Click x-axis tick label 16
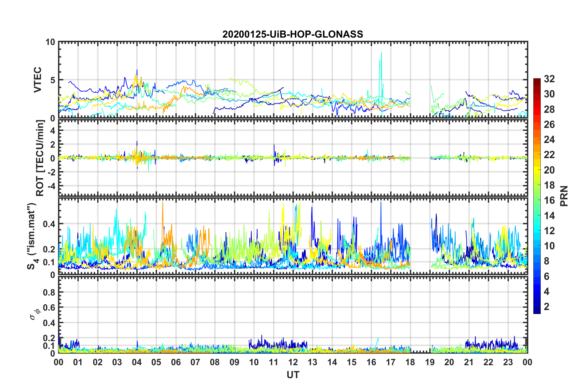586x392 pixels. [371, 362]
